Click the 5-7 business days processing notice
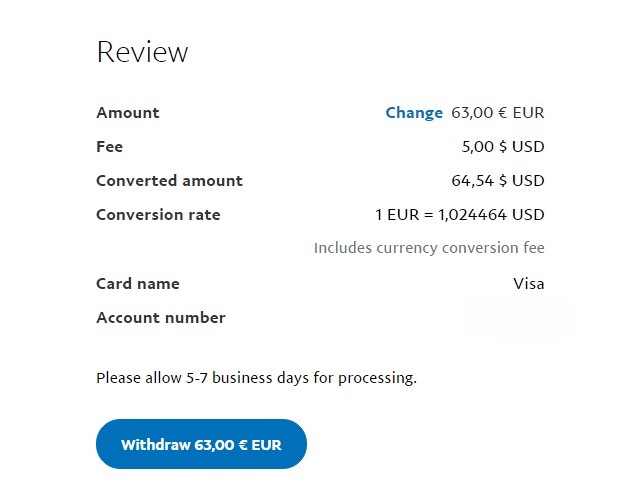640x480 pixels. [256, 378]
